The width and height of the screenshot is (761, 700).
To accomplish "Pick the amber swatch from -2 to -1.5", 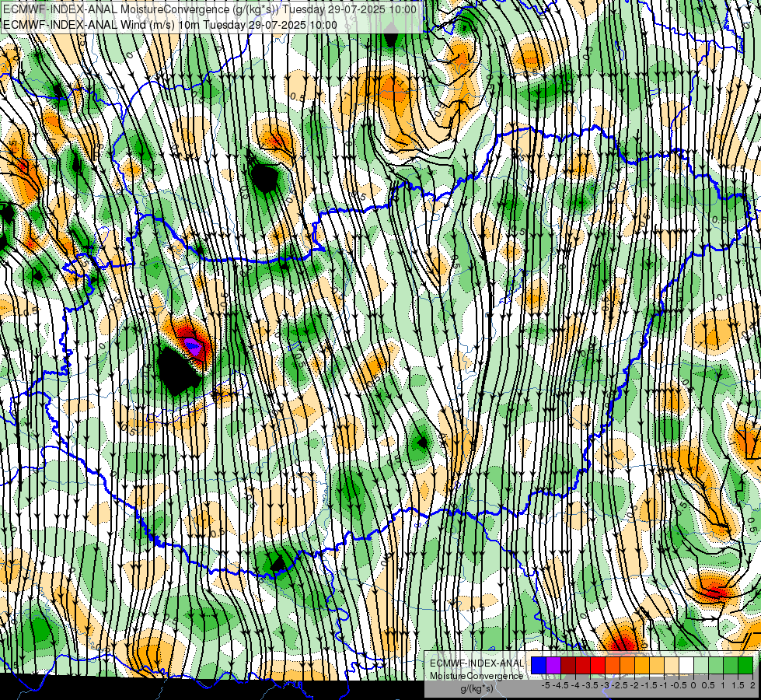I will coord(642,665).
